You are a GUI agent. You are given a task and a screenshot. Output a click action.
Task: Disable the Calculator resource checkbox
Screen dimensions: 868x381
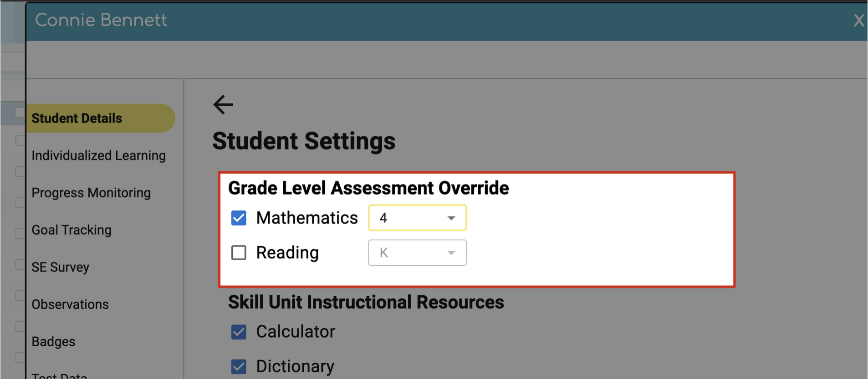(239, 332)
